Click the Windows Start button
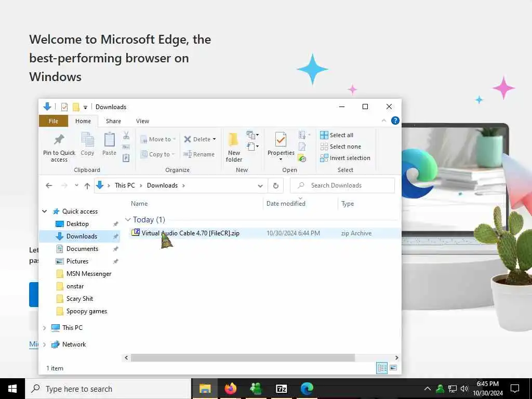This screenshot has width=532, height=399. 12,389
